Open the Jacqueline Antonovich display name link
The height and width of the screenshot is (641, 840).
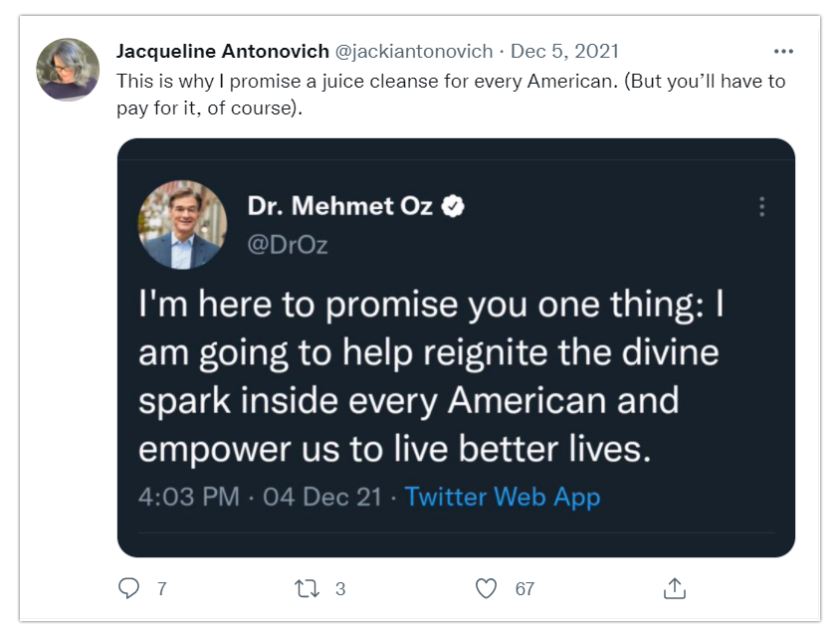coord(223,52)
